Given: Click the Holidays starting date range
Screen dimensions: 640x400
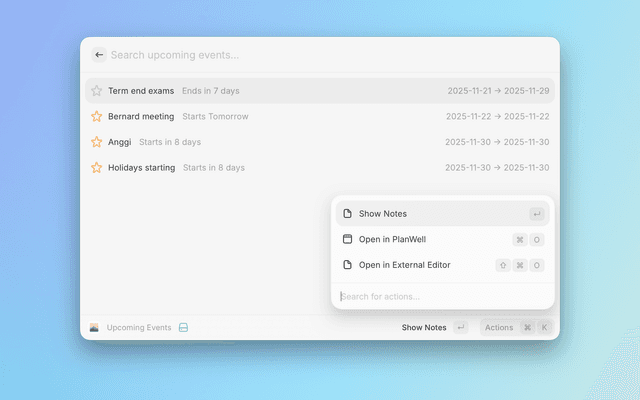Looking at the screenshot, I should tap(497, 168).
